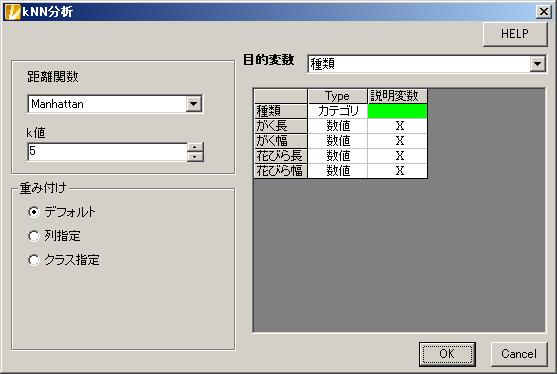
Task: Click the Type column header
Action: 337,96
